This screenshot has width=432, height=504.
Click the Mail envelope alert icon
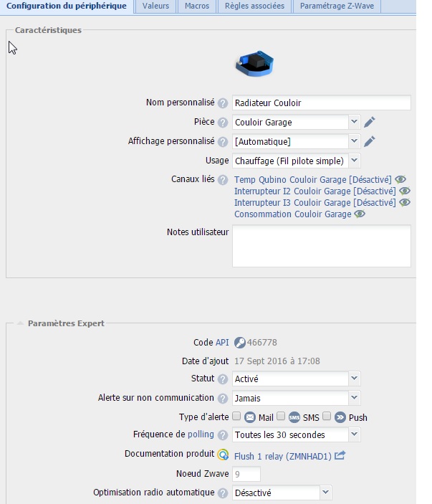pos(249,417)
